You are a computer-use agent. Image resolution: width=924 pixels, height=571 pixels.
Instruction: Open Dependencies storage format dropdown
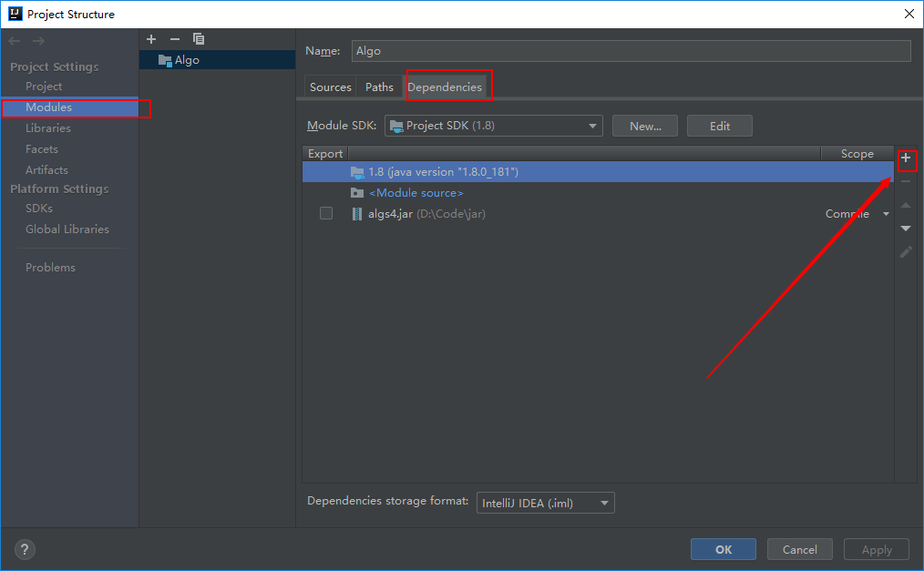(x=545, y=503)
